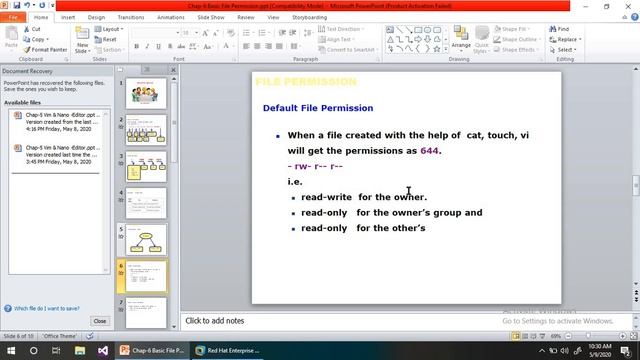Open the font size dropdown
This screenshot has width=640, height=360.
(x=196, y=33)
